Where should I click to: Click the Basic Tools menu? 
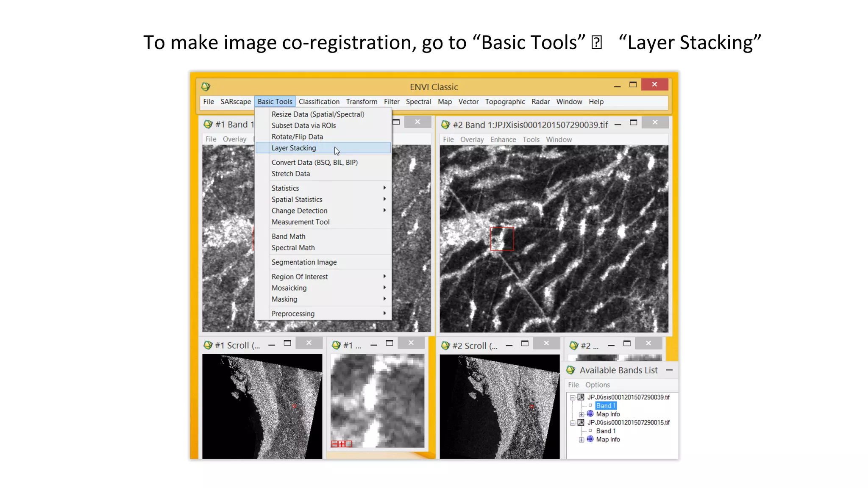click(x=275, y=102)
